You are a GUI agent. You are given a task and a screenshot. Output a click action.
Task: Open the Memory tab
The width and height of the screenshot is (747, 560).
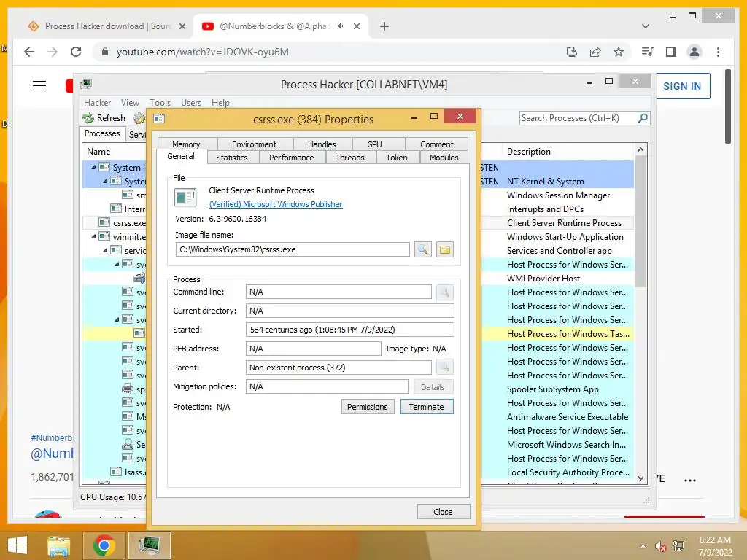pos(186,144)
